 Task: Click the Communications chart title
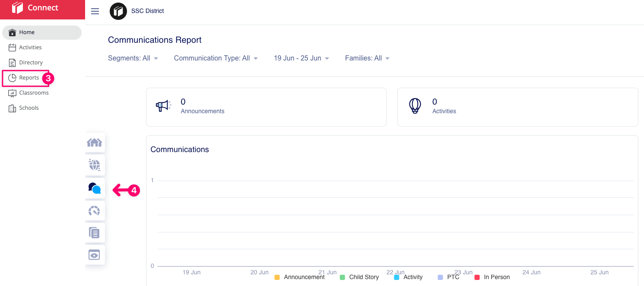tap(180, 149)
